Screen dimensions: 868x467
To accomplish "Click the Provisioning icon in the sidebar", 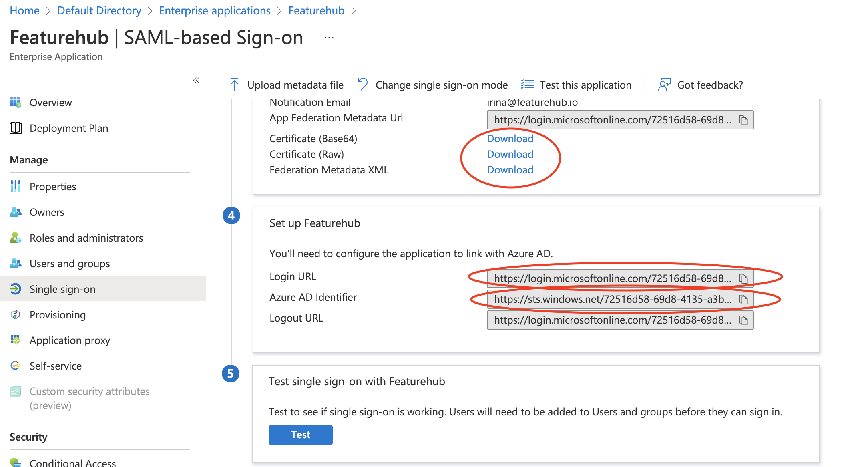I will pyautogui.click(x=15, y=315).
